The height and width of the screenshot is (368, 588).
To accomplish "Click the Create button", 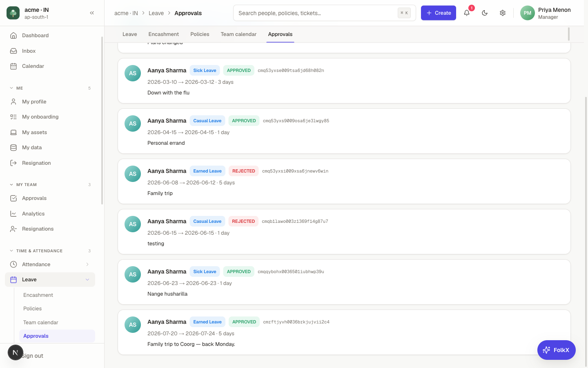I will [439, 13].
